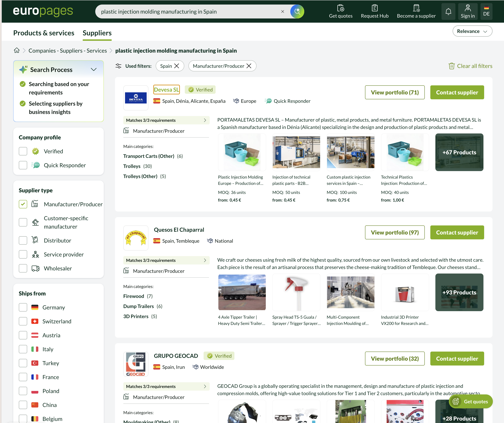Click the floating Get quotes button
The width and height of the screenshot is (504, 423).
(471, 401)
